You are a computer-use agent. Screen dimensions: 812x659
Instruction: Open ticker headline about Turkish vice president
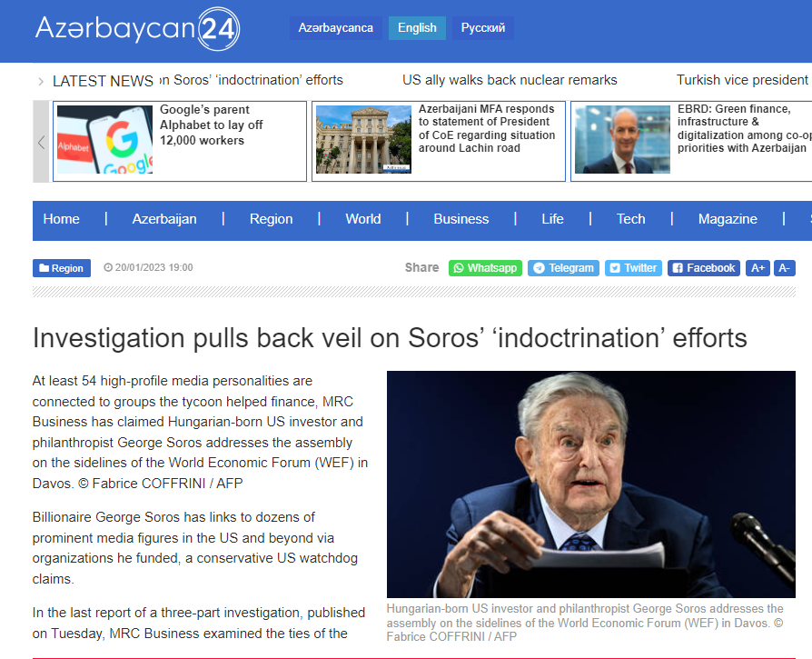point(744,80)
